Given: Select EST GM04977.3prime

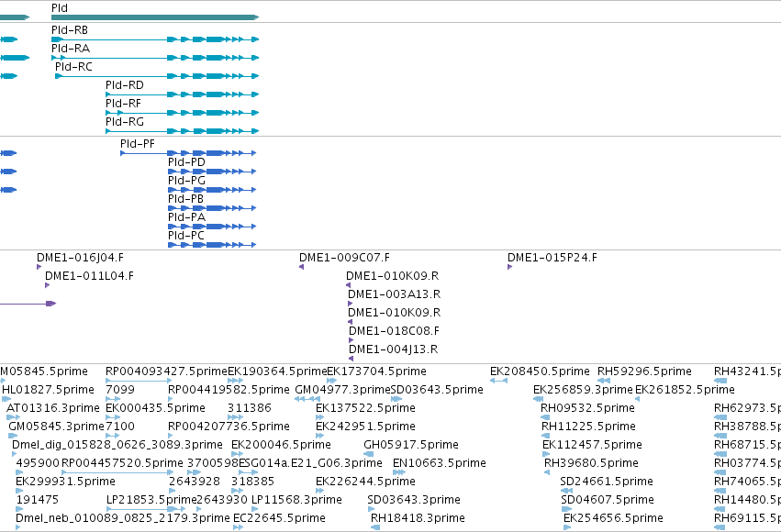Looking at the screenshot, I should click(342, 391).
